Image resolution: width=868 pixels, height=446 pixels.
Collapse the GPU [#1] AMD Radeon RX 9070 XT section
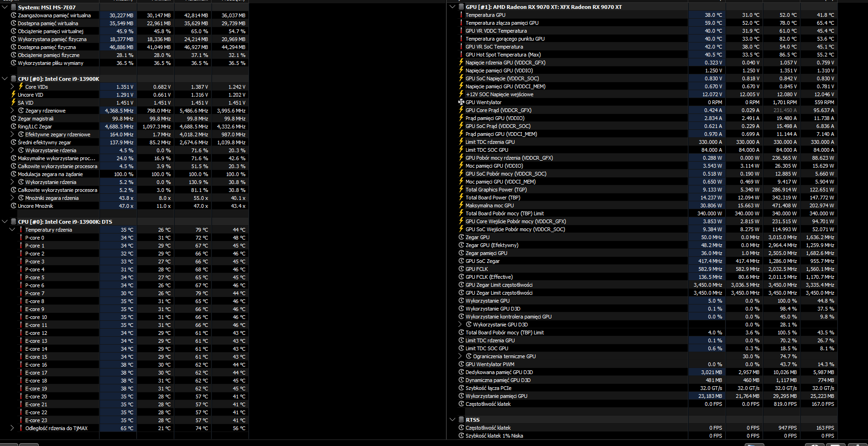click(x=452, y=7)
